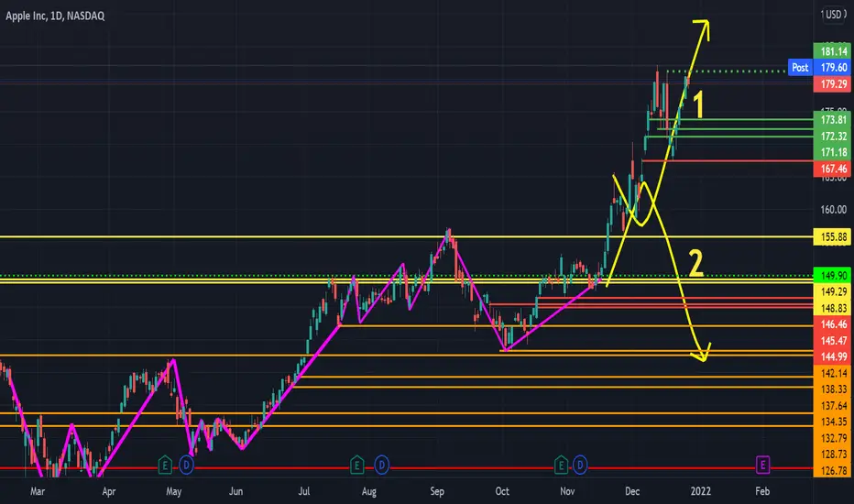Select the yellow number 2 scenario annotation
This screenshot has height=504, width=854.
tap(696, 263)
